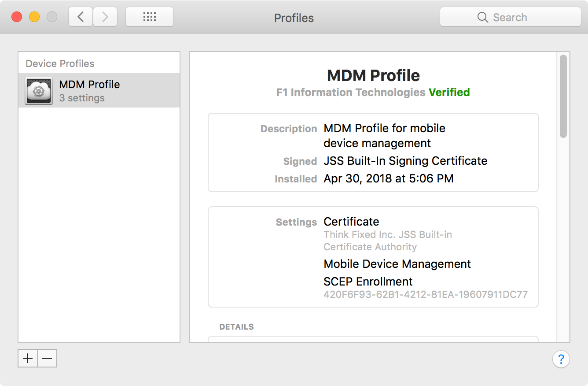Select MDM Profile in the sidebar list
This screenshot has width=588, height=386.
tap(99, 90)
